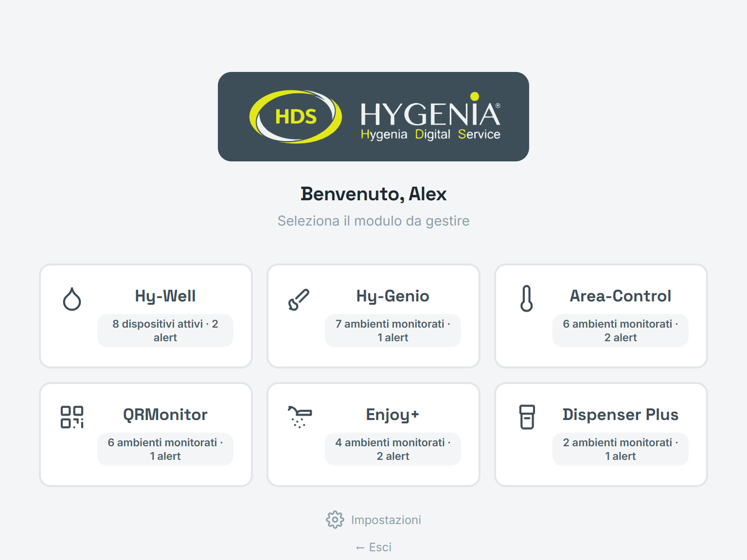Open Impostazioni settings link
Screen dimensions: 747x560
click(373, 520)
